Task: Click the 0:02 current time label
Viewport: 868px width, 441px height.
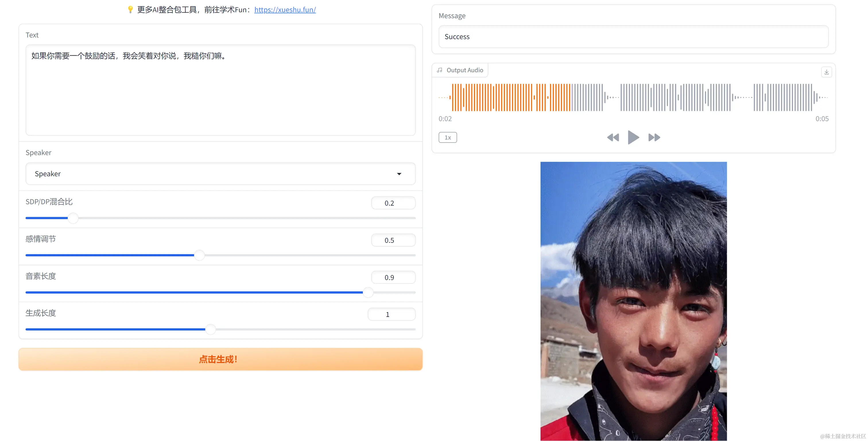Action: coord(445,119)
